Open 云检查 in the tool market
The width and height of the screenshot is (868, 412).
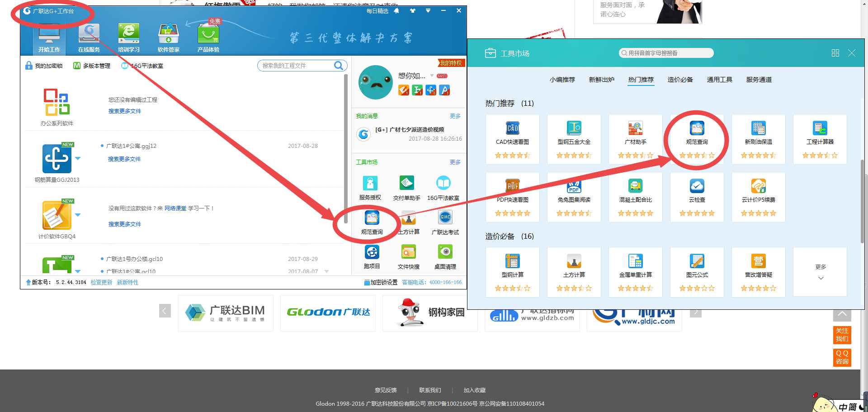point(697,197)
